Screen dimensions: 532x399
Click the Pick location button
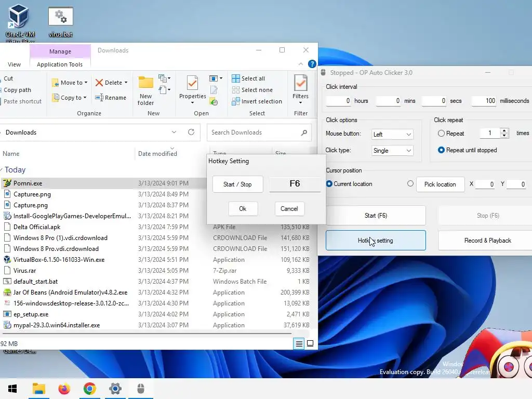[440, 184]
